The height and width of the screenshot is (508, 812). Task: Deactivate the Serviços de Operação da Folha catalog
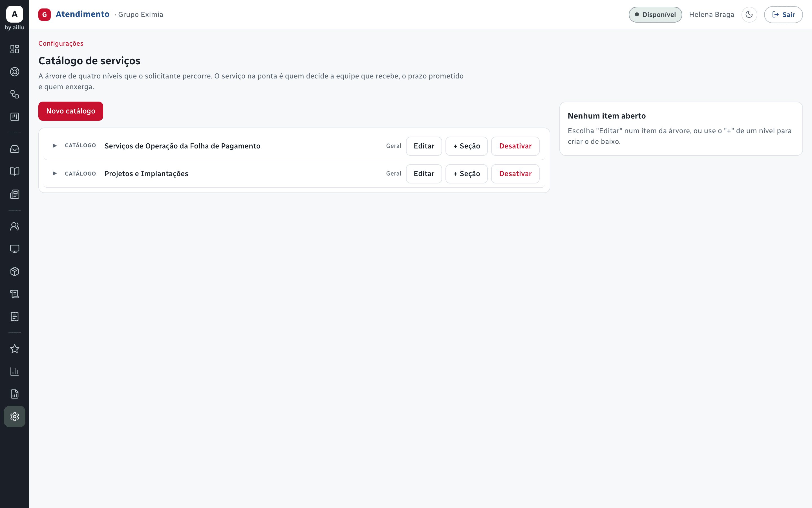515,146
